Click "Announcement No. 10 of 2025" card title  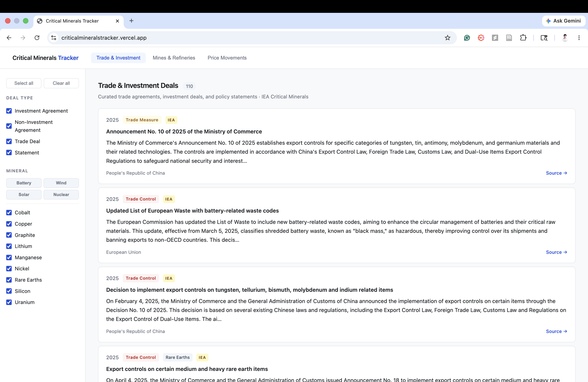pos(184,132)
